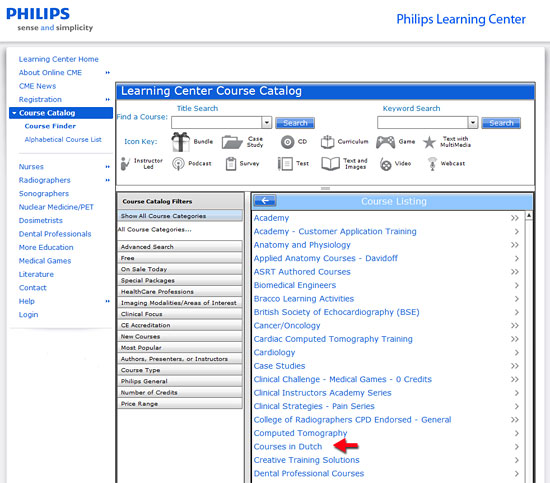The width and height of the screenshot is (550, 483).
Task: Select the CE Accreditation filter
Action: 180,325
